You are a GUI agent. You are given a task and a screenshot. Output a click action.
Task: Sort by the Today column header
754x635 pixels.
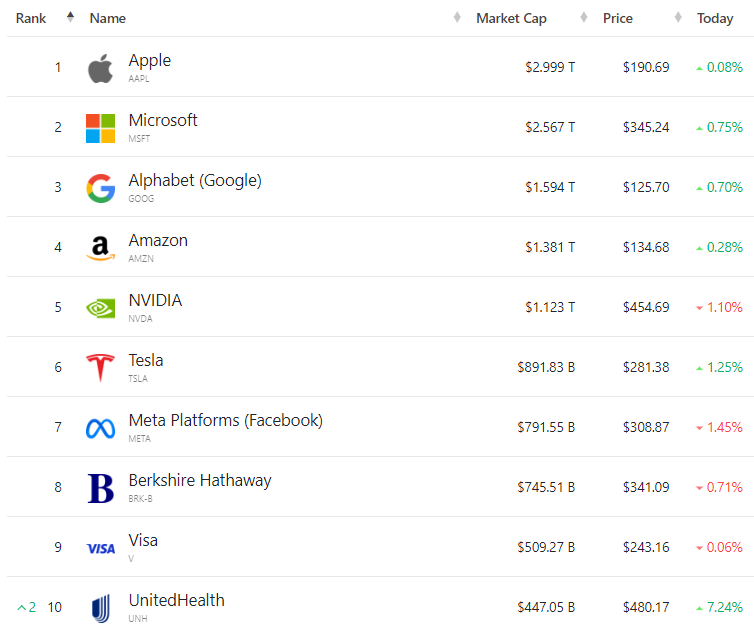[x=715, y=18]
